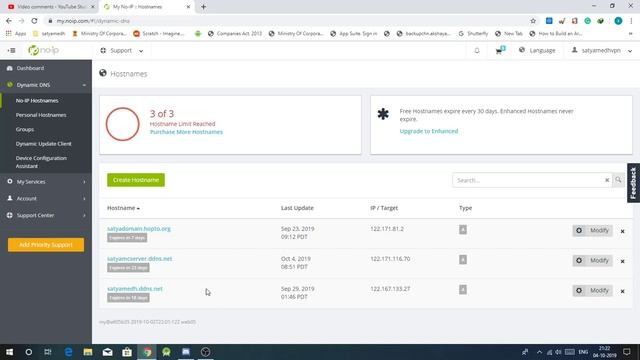This screenshot has height=360, width=640.
Task: Click the A type badge for satyadomain.hopto.org
Action: click(463, 230)
